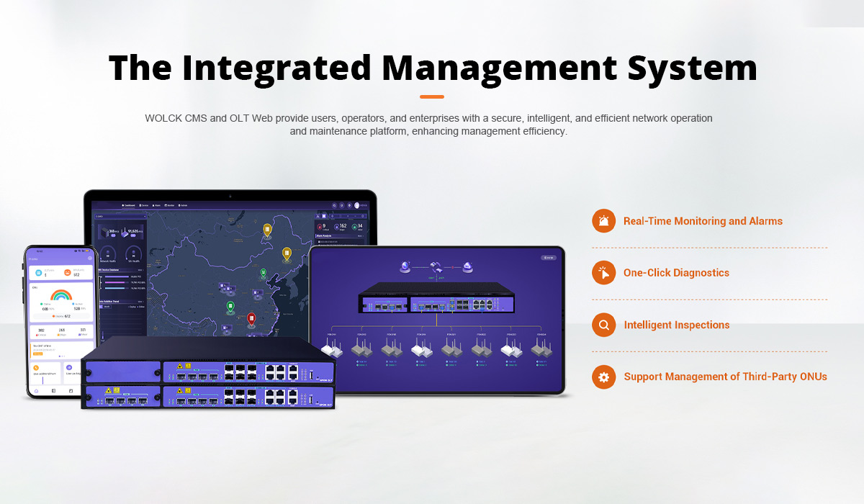
Task: Click the Support Management of Third-Party ONUs text
Action: [725, 377]
